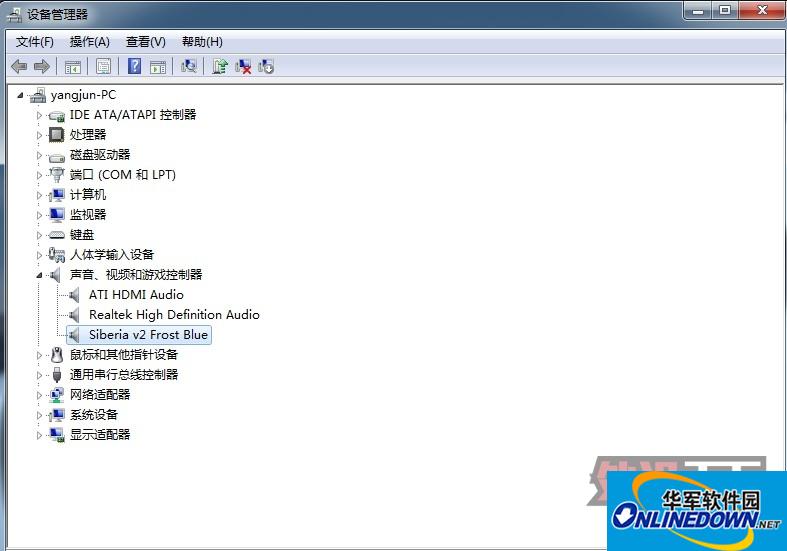This screenshot has height=551, width=787.
Task: Click the blue Help question mark icon
Action: (135, 66)
